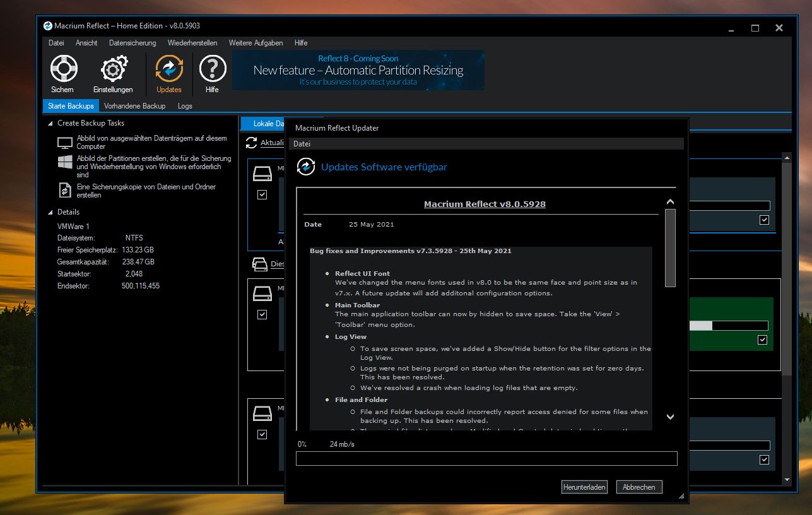This screenshot has height=515, width=812.
Task: Click the Windows logo icon for partition image
Action: pos(65,162)
